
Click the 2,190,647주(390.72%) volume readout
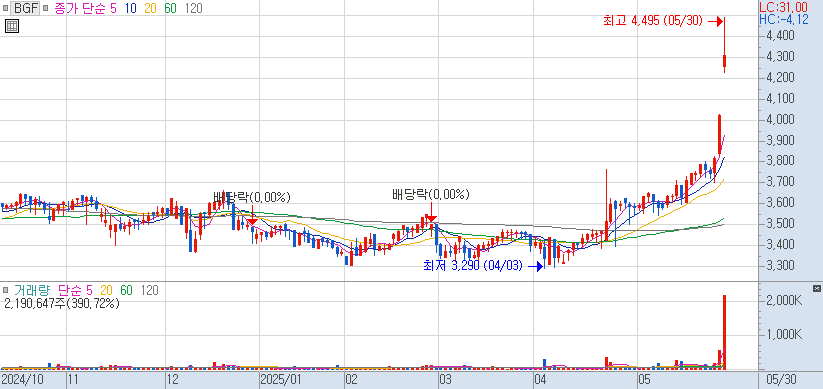point(62,303)
